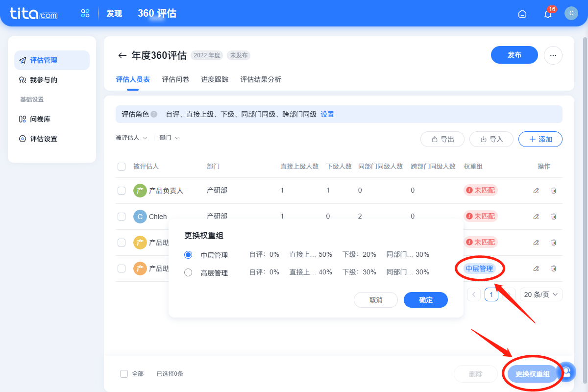Toggle the select-all checkbox in the table header
Viewport: 588px width, 392px height.
tap(122, 167)
